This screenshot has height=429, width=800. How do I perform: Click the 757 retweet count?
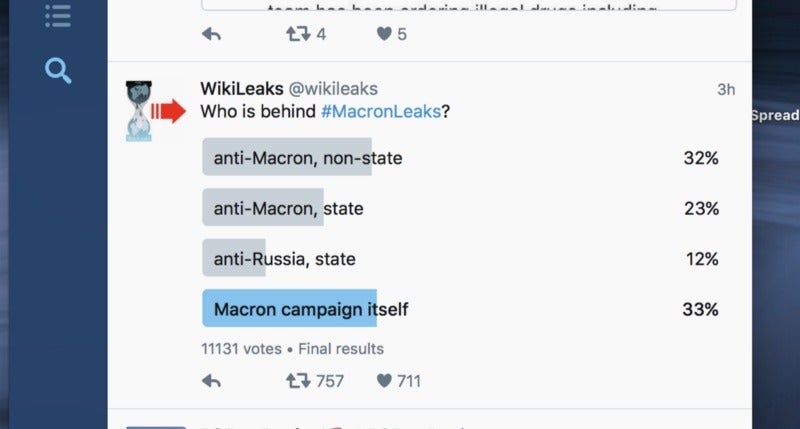click(330, 381)
